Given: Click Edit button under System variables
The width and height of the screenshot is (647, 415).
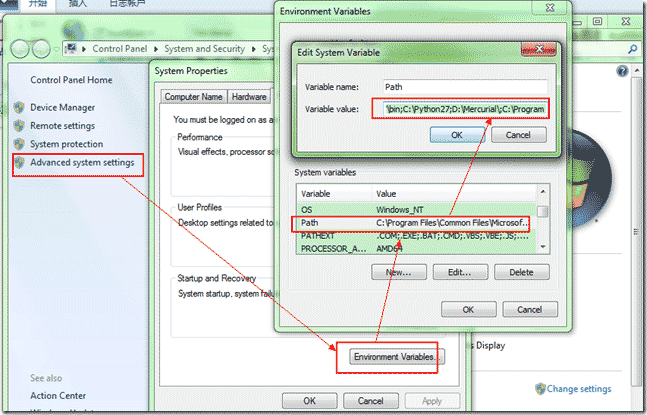Looking at the screenshot, I should [459, 272].
